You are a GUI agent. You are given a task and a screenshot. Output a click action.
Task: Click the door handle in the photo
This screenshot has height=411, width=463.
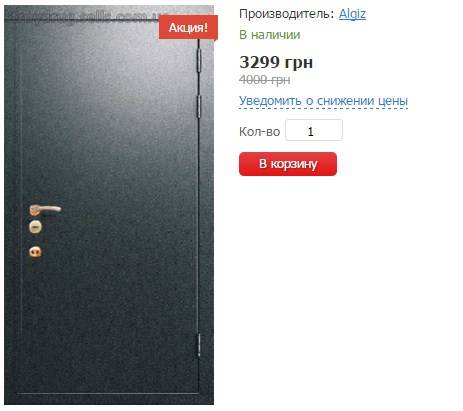pos(45,210)
